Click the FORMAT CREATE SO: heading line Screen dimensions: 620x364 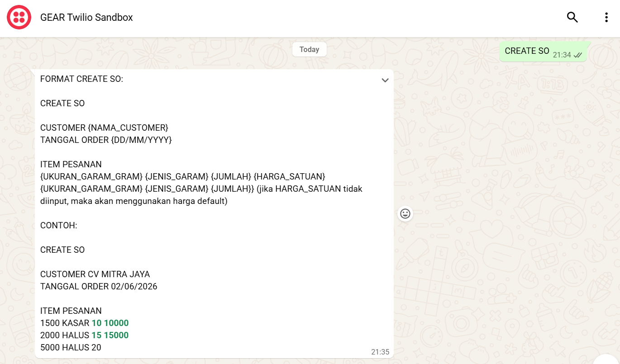click(82, 79)
